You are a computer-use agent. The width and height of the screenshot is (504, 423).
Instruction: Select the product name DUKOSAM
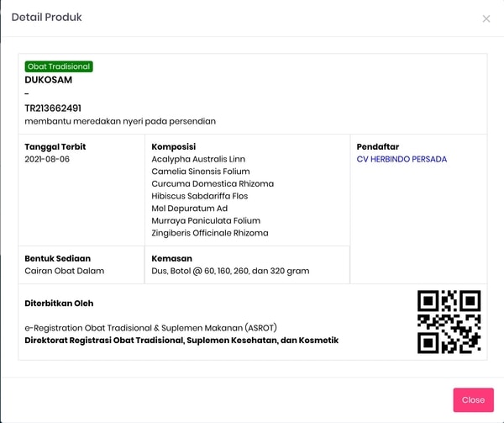click(x=49, y=80)
